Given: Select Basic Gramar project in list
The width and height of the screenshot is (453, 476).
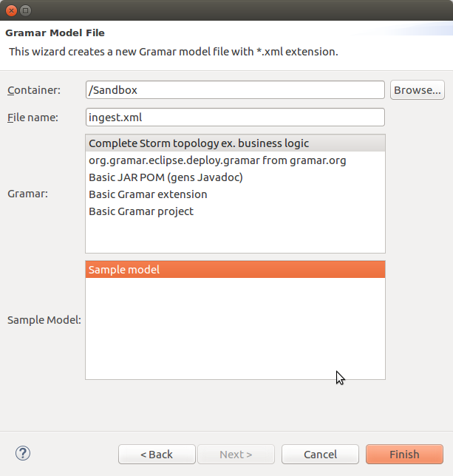Looking at the screenshot, I should (141, 211).
